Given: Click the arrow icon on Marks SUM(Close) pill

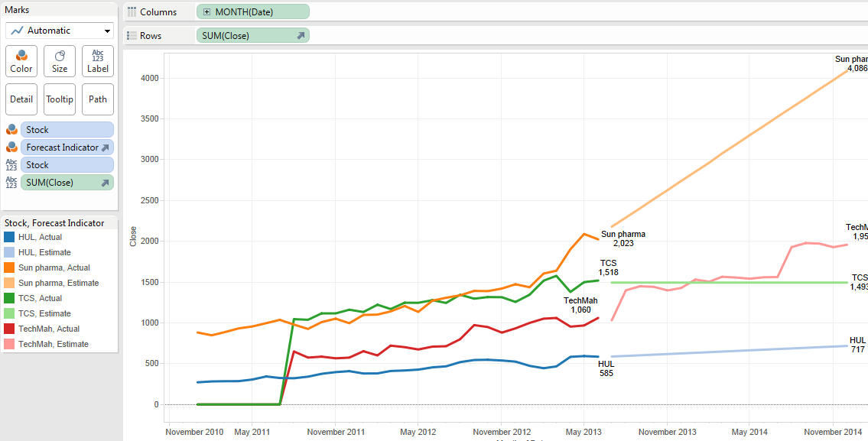Looking at the screenshot, I should click(x=106, y=183).
